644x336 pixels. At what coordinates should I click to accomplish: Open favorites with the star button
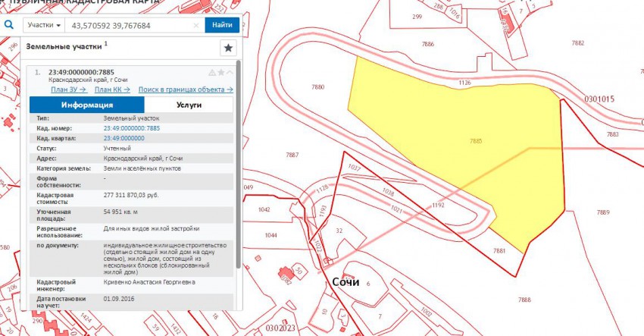[x=227, y=48]
